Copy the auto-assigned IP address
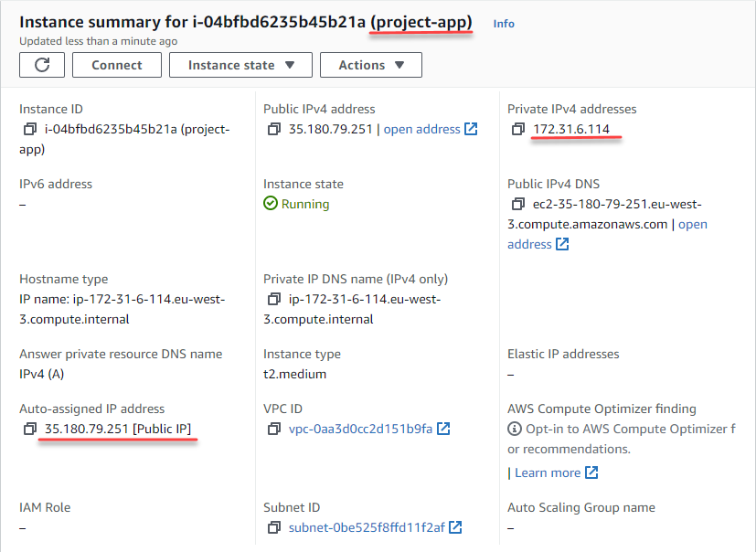This screenshot has height=552, width=756. click(x=30, y=429)
